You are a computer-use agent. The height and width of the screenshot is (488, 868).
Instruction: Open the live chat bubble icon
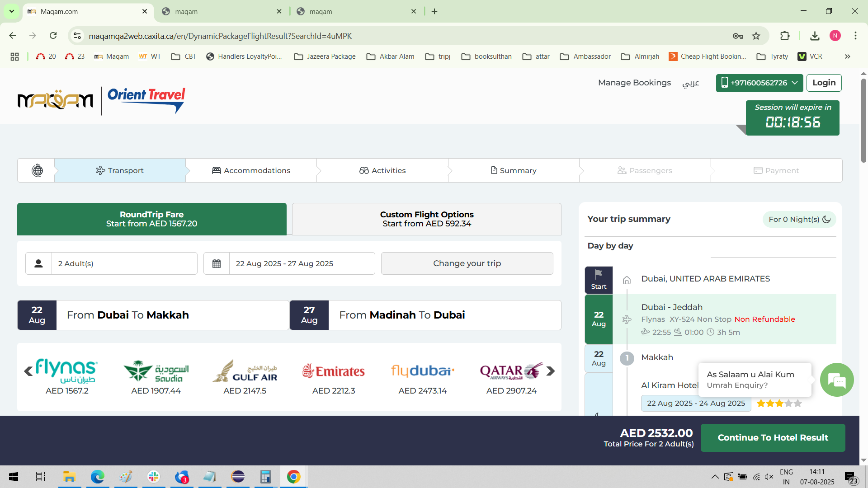click(836, 380)
